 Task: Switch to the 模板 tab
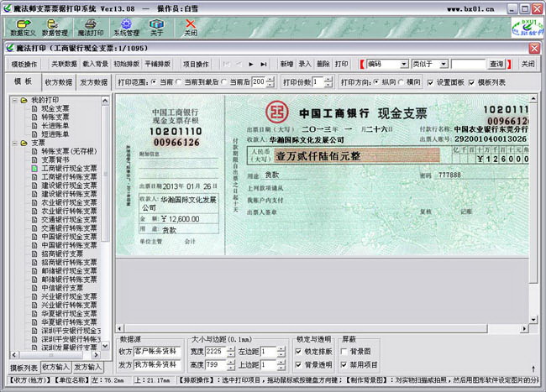coord(23,81)
